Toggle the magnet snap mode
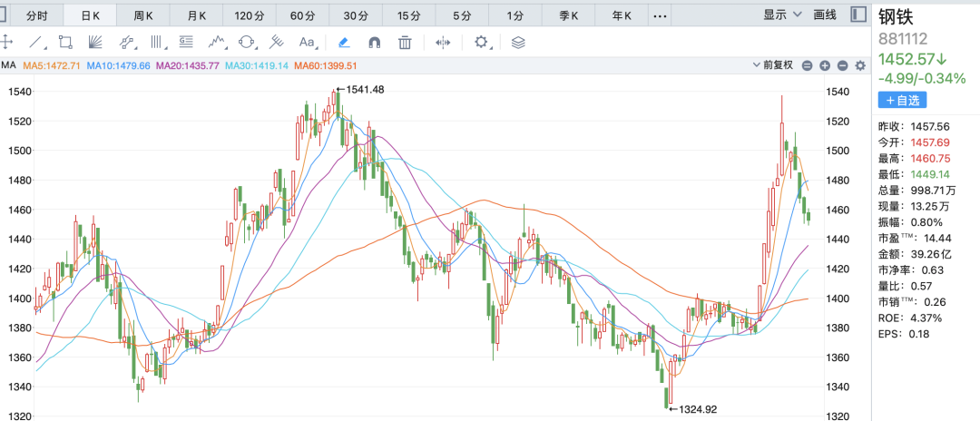This screenshot has height=421, width=980. [x=374, y=42]
